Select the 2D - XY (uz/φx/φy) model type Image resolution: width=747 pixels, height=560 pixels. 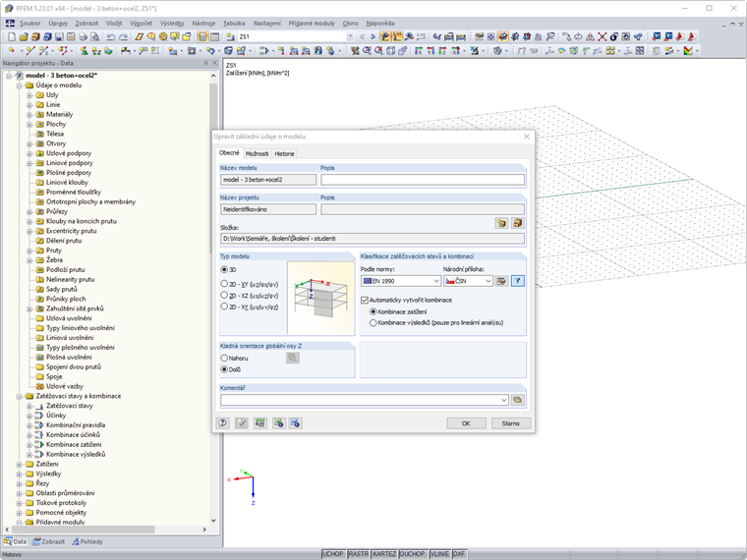point(224,284)
